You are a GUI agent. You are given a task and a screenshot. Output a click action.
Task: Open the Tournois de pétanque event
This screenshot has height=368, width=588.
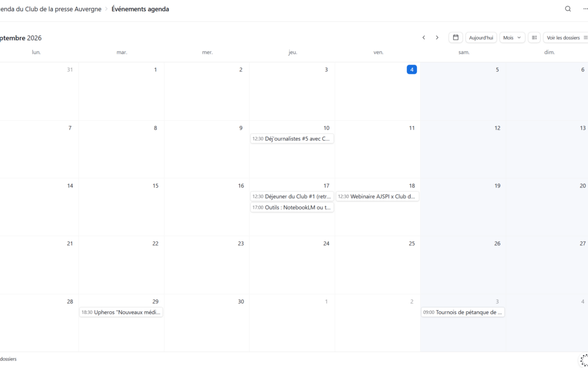[x=463, y=312]
